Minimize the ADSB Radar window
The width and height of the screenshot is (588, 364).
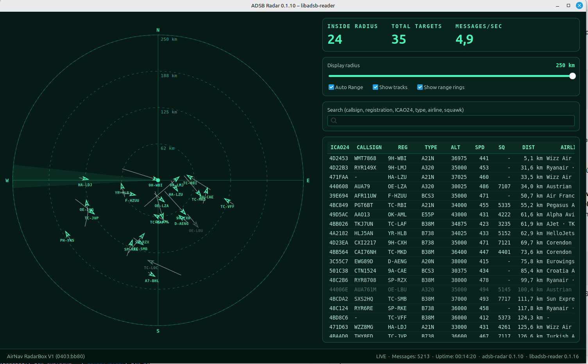click(x=558, y=5)
